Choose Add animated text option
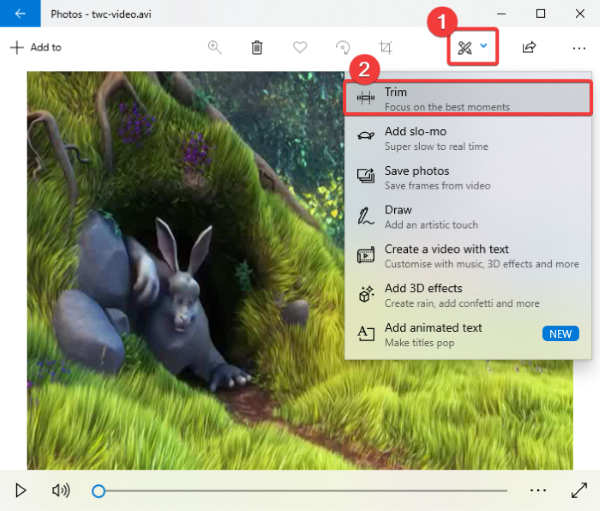This screenshot has width=600, height=511. 468,335
